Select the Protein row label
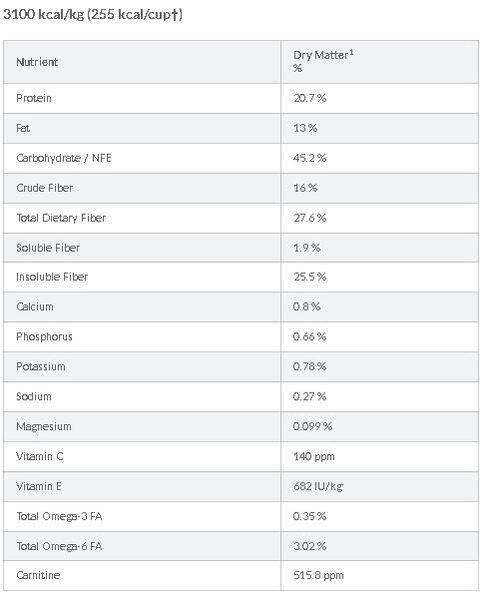 coord(34,98)
